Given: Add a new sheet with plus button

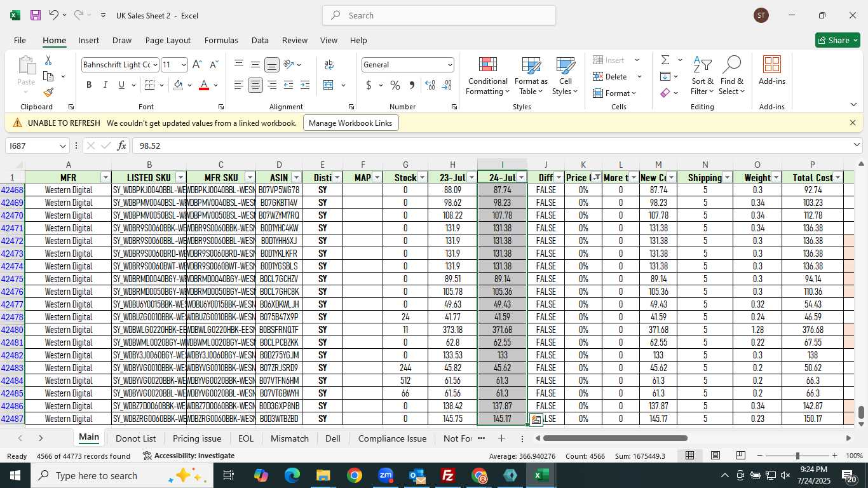Looking at the screenshot, I should [x=501, y=438].
